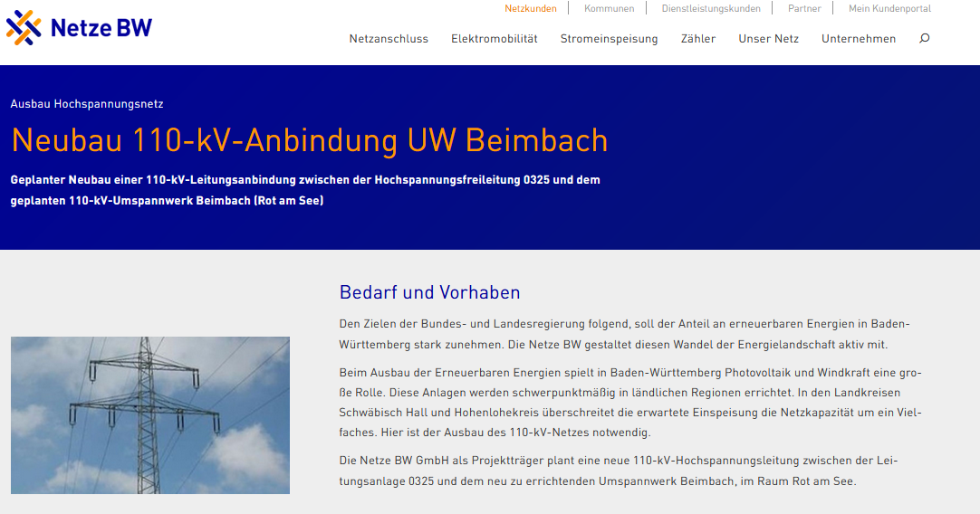Click the headline Neubau 110-kV-Anbindung UW Beimbach
980x514 pixels.
click(x=310, y=140)
